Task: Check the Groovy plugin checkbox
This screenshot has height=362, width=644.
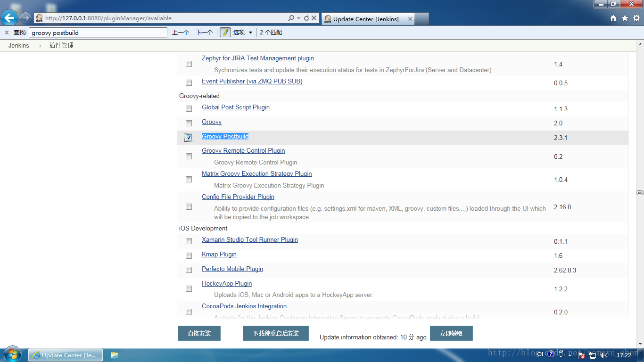Action: click(189, 123)
